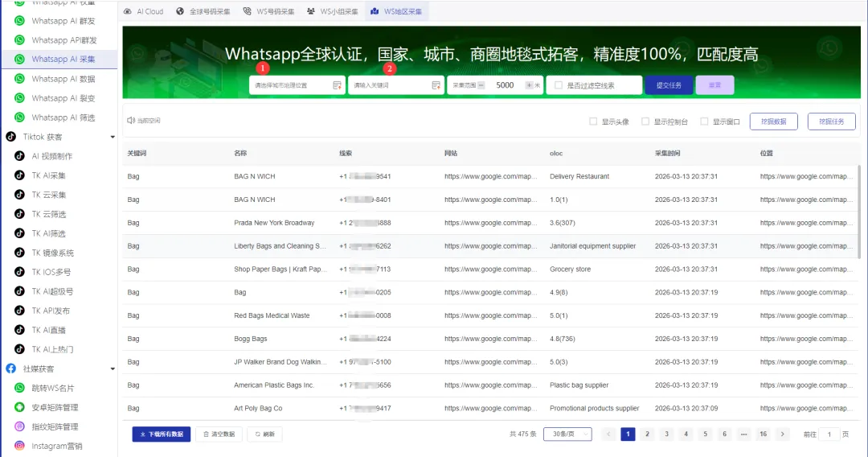Click city location input field
The width and height of the screenshot is (868, 457).
pos(297,85)
